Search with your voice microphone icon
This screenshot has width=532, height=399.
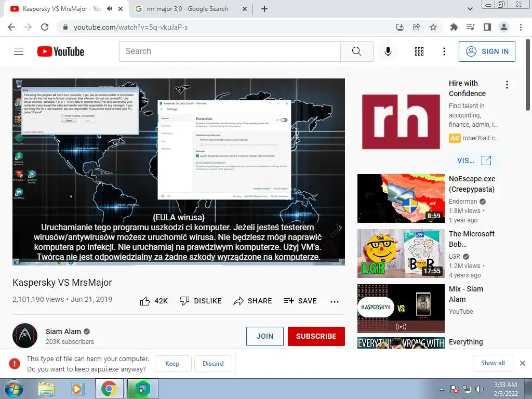[388, 51]
